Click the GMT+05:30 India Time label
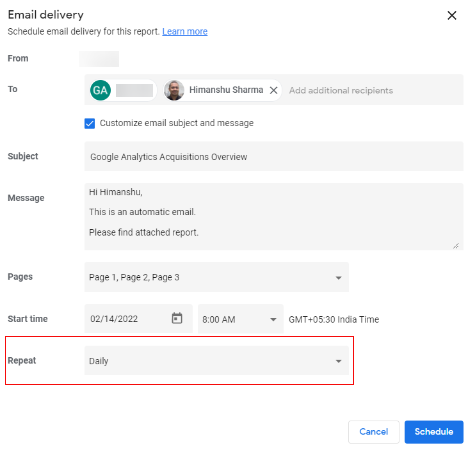468x450 pixels. click(334, 319)
